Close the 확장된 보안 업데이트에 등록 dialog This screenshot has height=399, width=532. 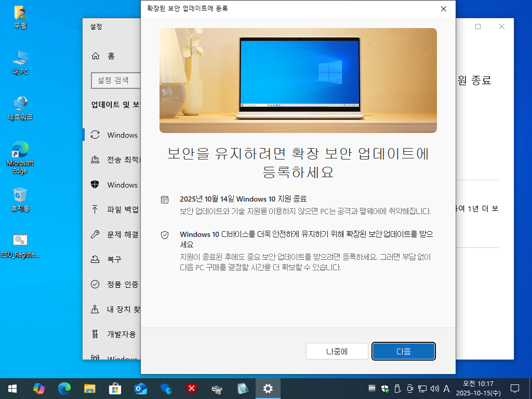[444, 9]
